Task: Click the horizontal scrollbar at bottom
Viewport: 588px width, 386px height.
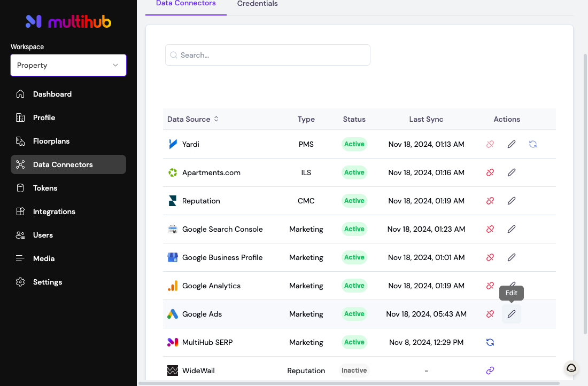Action: (349, 383)
